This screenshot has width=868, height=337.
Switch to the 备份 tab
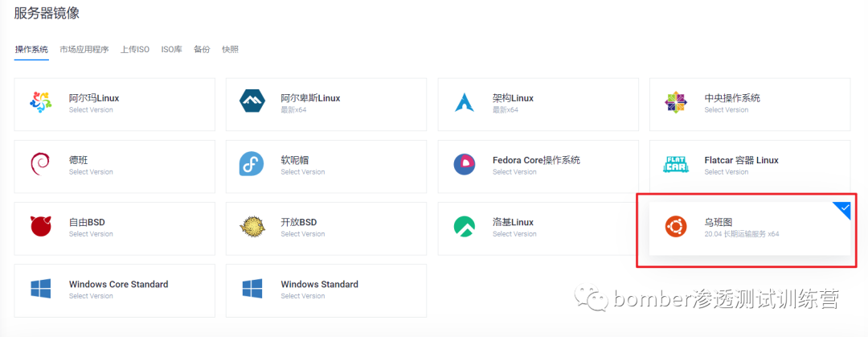(x=202, y=49)
